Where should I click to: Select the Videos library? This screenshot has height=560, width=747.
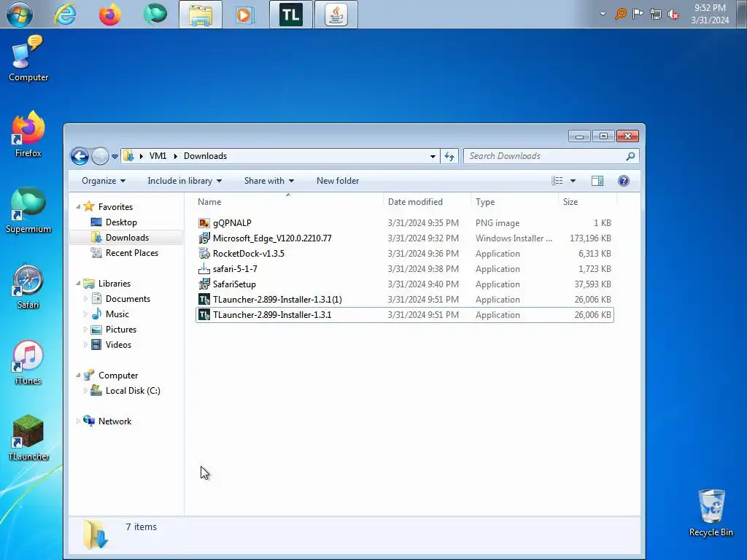point(118,345)
